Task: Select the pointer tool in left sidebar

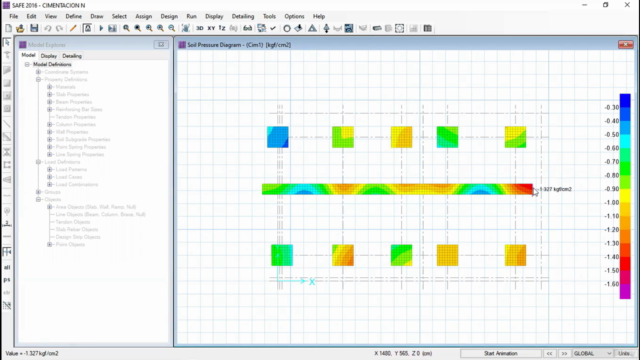Action: coord(7,42)
